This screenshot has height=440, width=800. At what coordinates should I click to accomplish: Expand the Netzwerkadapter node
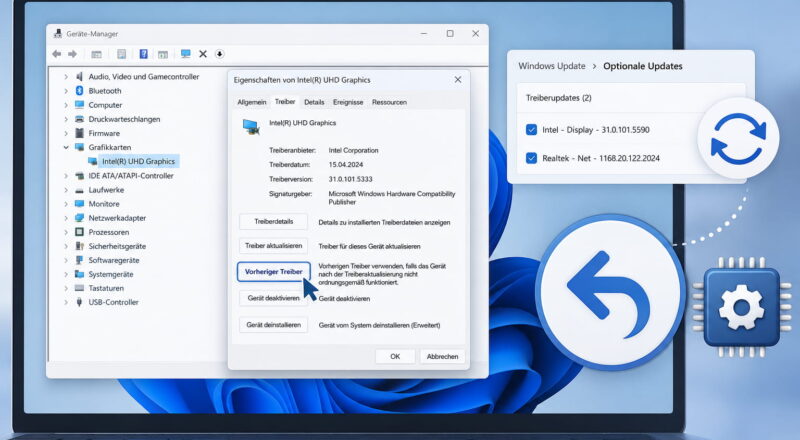click(x=66, y=218)
